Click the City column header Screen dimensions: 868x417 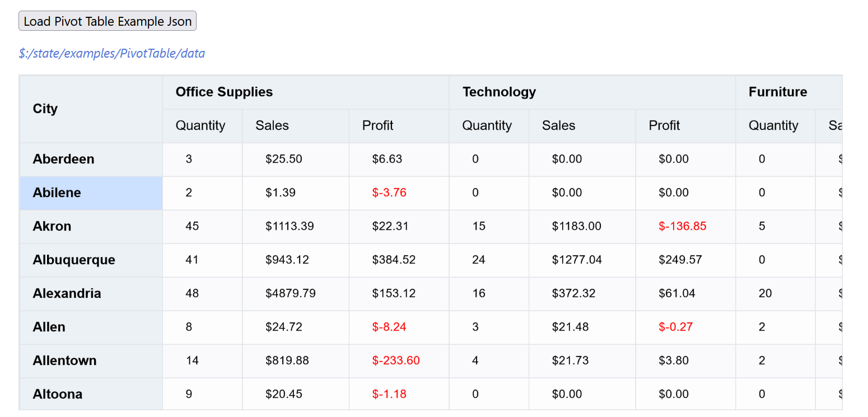click(45, 109)
